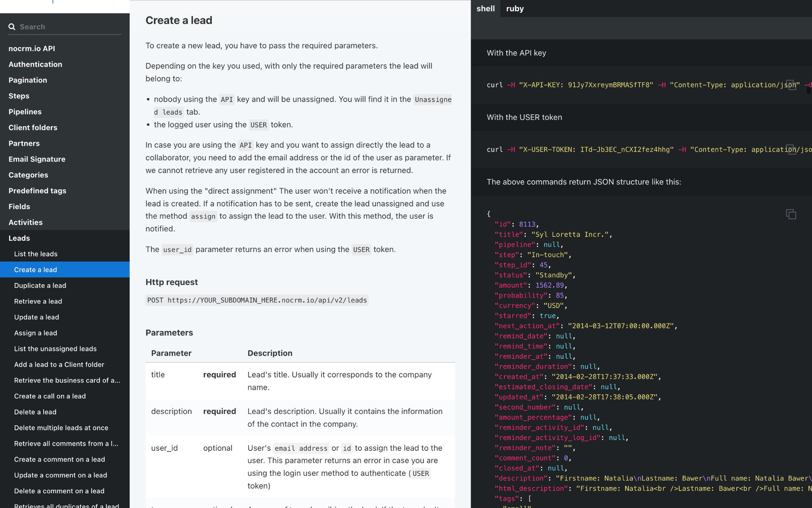The height and width of the screenshot is (508, 812).
Task: Open Delete multiple leads at once
Action: tap(61, 428)
